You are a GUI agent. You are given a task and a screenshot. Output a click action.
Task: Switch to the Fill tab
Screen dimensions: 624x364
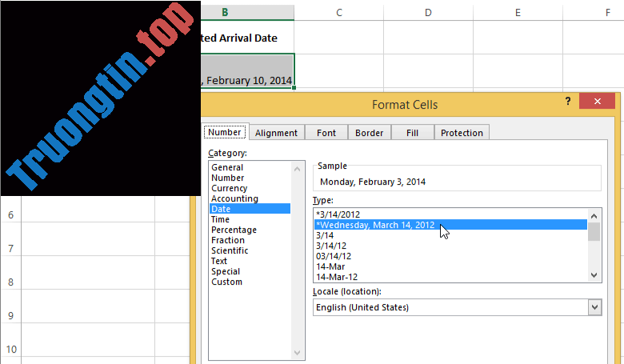(412, 133)
